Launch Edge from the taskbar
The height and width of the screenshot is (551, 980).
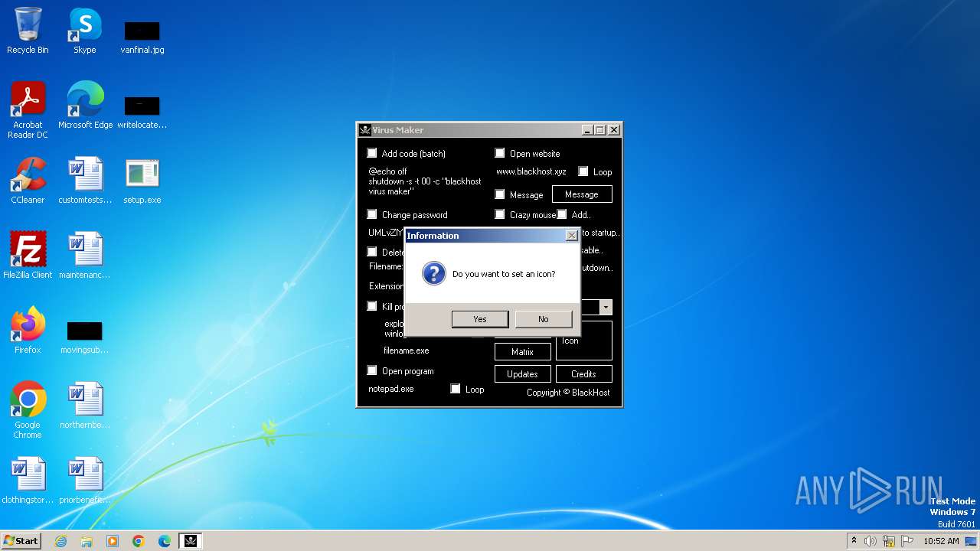tap(165, 541)
